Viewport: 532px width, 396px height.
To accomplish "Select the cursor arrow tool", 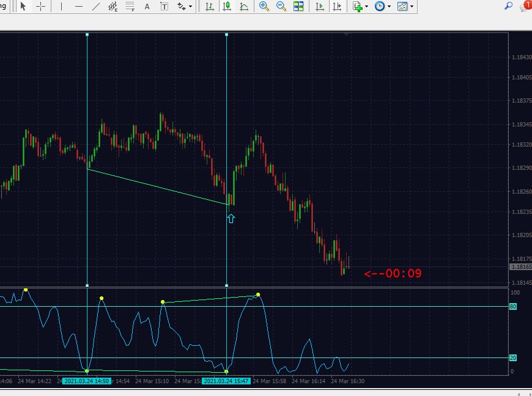I will click(x=23, y=6).
